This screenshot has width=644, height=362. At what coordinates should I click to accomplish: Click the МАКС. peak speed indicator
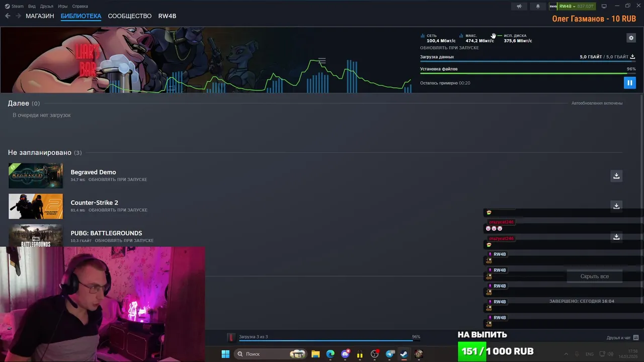[476, 38]
